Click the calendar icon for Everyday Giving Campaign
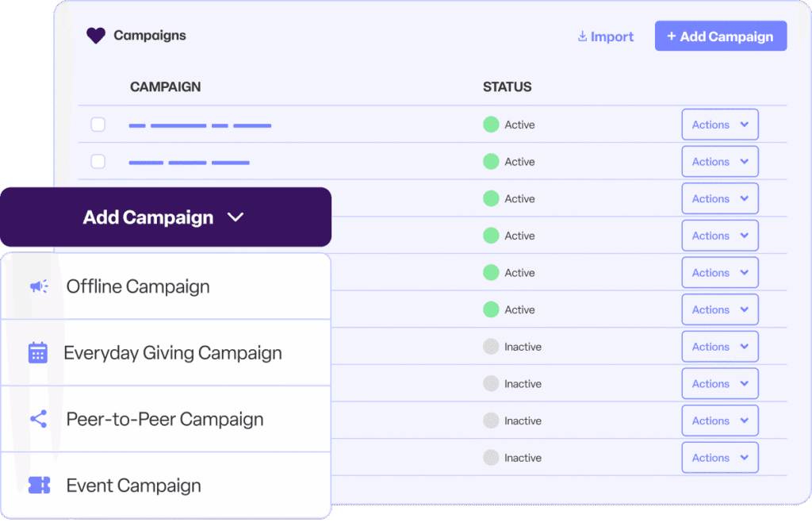The width and height of the screenshot is (812, 530). tap(37, 352)
